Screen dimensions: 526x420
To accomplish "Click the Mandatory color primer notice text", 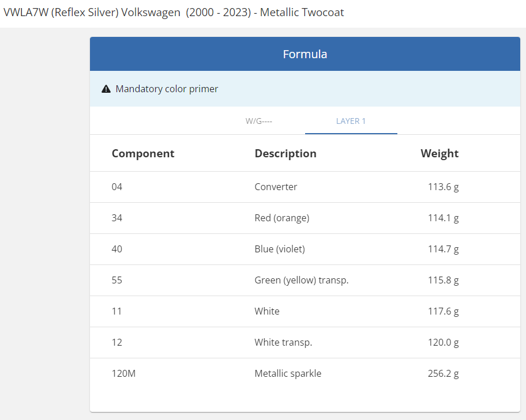I will (167, 89).
